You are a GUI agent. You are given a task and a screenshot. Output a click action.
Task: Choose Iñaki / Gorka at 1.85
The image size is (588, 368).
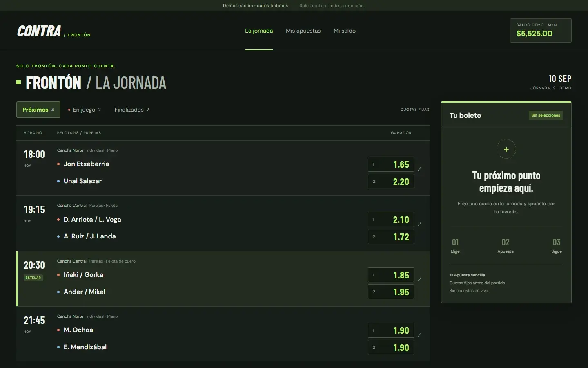click(391, 275)
